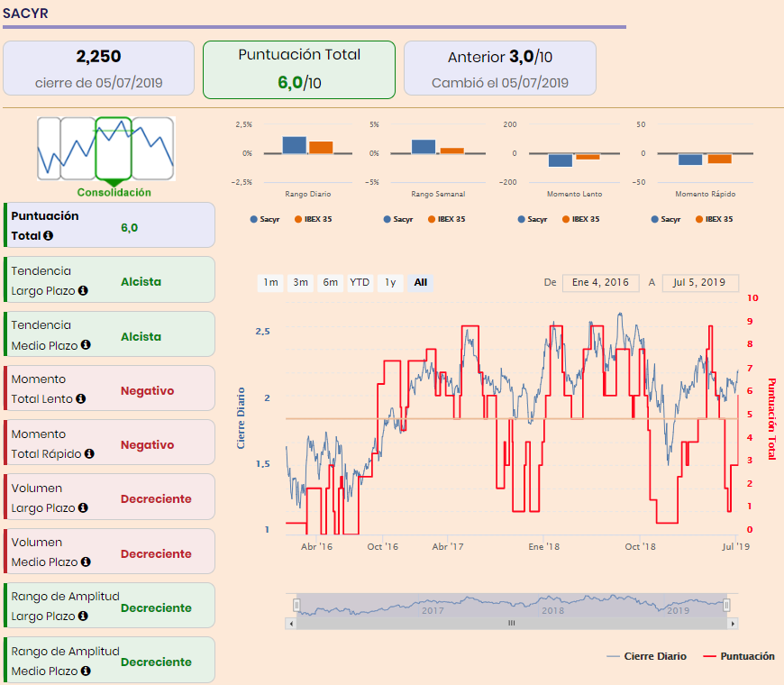Click the Anterior 3,0/10 card

(x=500, y=68)
